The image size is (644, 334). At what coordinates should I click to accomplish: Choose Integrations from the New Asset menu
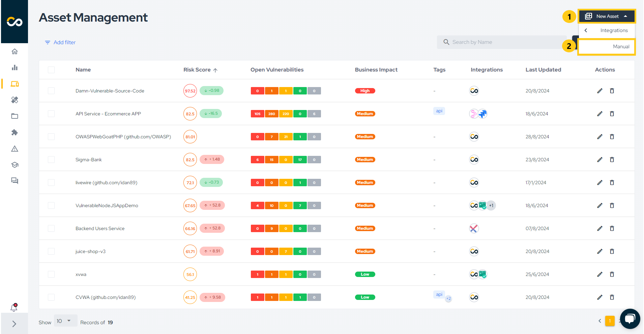pos(614,30)
